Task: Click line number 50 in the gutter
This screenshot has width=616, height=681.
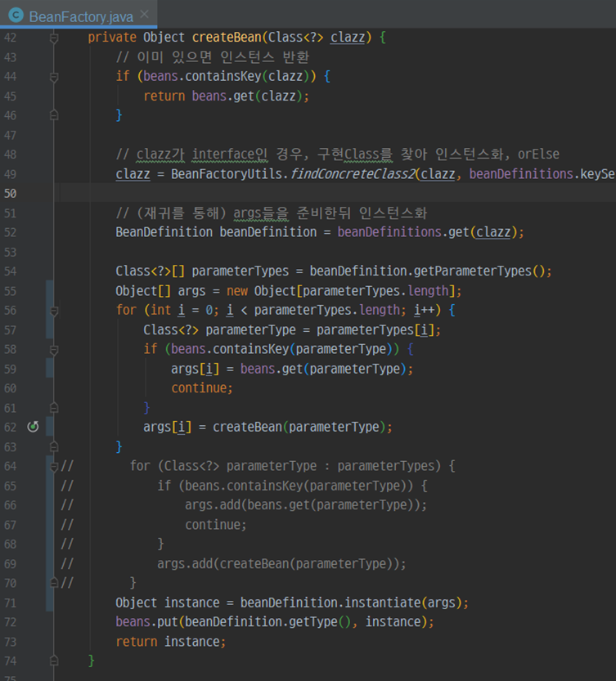Action: [11, 193]
